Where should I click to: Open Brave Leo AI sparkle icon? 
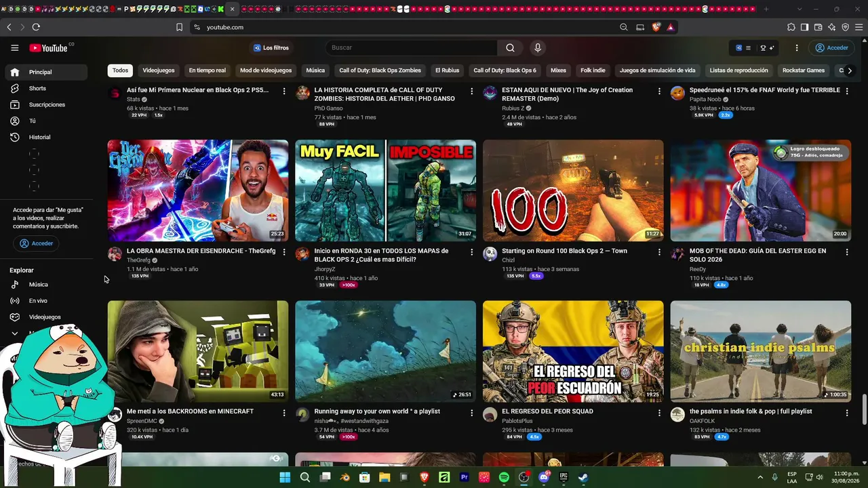832,27
